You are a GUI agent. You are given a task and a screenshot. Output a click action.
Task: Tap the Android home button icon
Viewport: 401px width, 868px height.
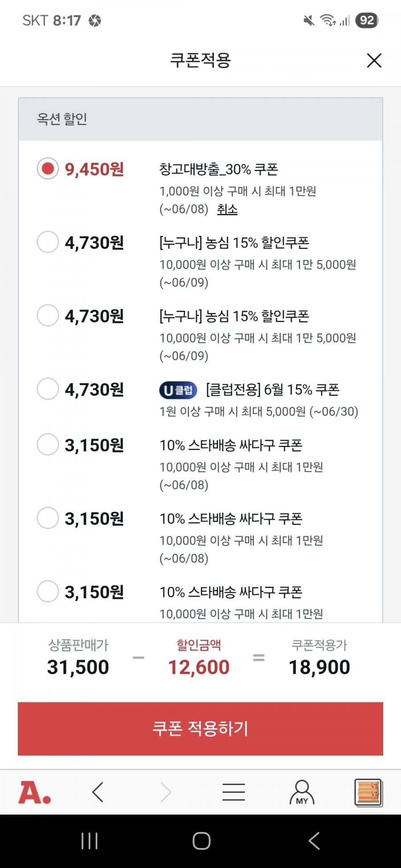click(201, 841)
